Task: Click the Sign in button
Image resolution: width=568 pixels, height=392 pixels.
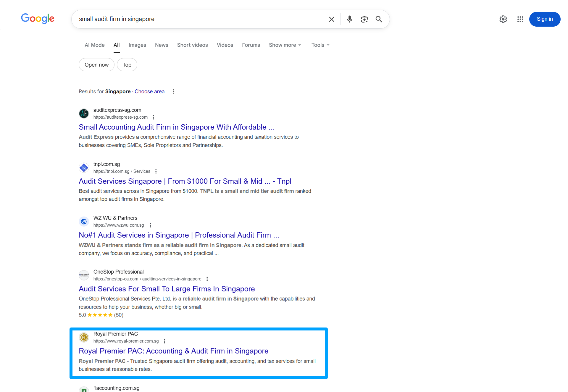Action: pos(545,19)
